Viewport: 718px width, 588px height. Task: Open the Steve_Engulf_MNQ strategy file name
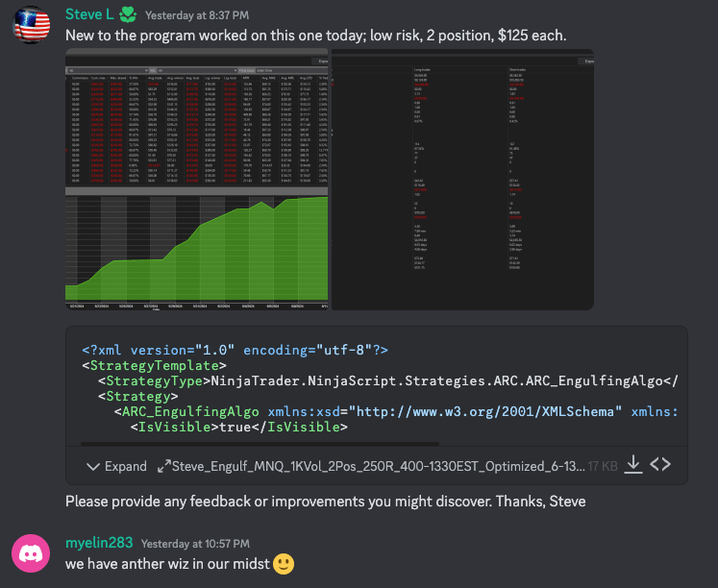click(x=378, y=466)
